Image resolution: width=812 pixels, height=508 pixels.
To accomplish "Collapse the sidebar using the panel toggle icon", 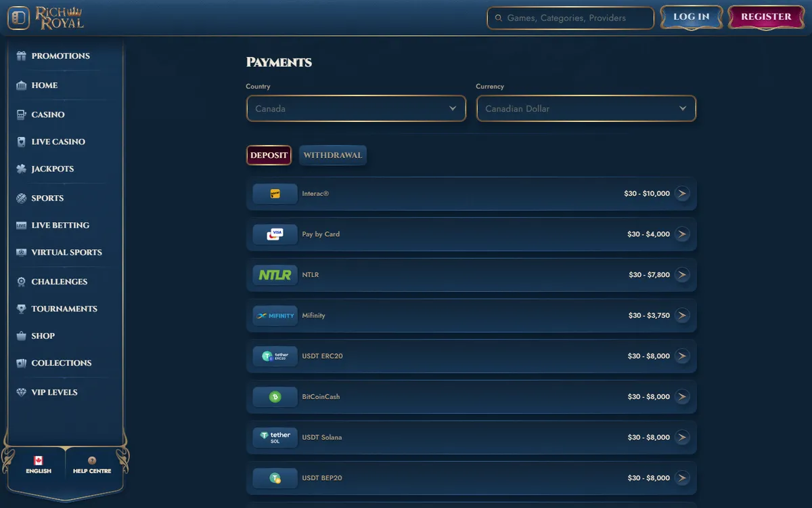I will [x=18, y=18].
